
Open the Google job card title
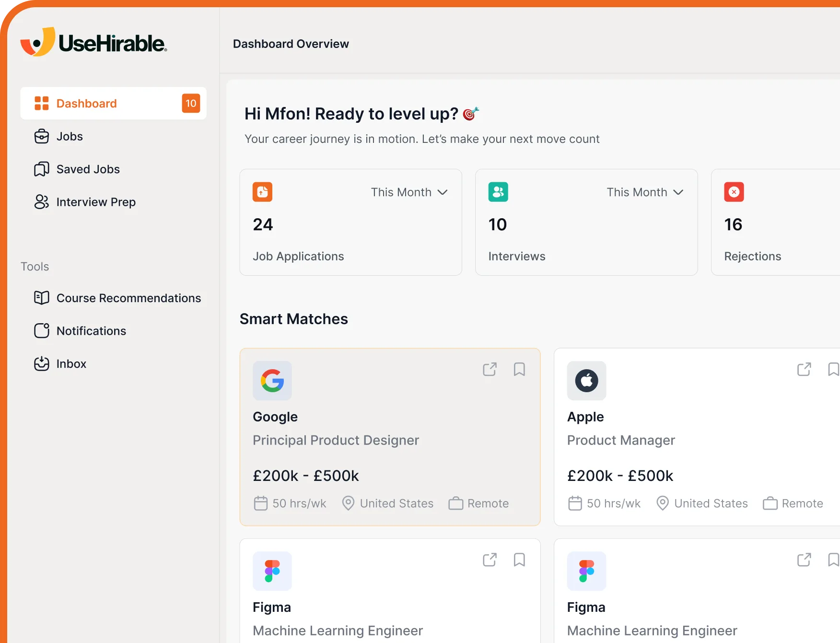[x=275, y=417]
